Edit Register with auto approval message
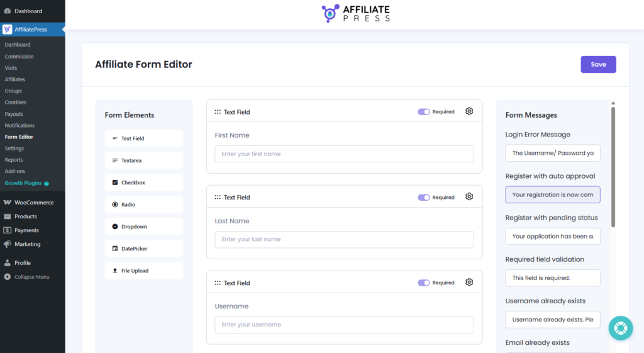 coord(552,195)
